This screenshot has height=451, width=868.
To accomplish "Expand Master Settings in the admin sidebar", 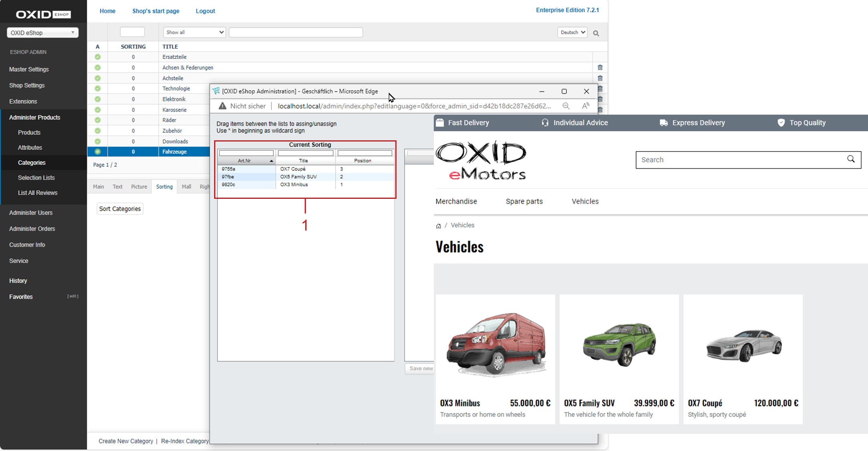I will (29, 69).
